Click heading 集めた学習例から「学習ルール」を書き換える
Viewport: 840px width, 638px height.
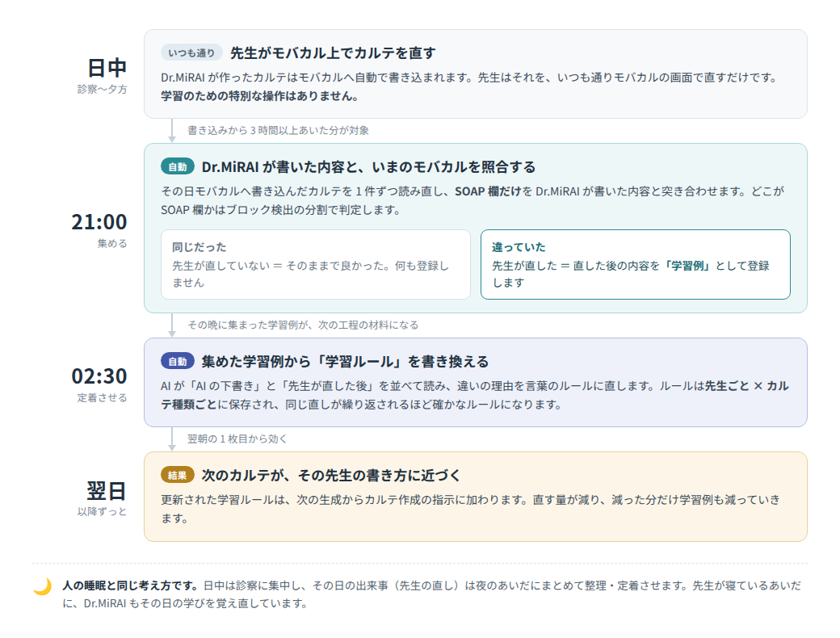(x=345, y=362)
